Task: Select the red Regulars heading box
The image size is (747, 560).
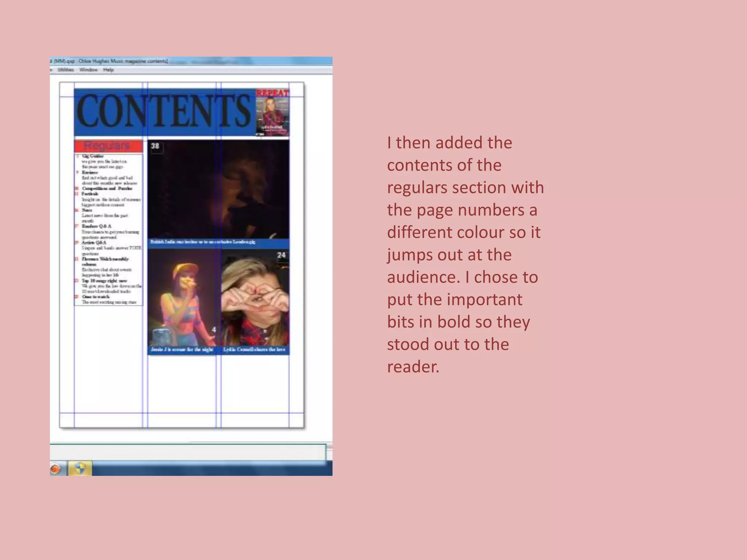Action: point(108,146)
